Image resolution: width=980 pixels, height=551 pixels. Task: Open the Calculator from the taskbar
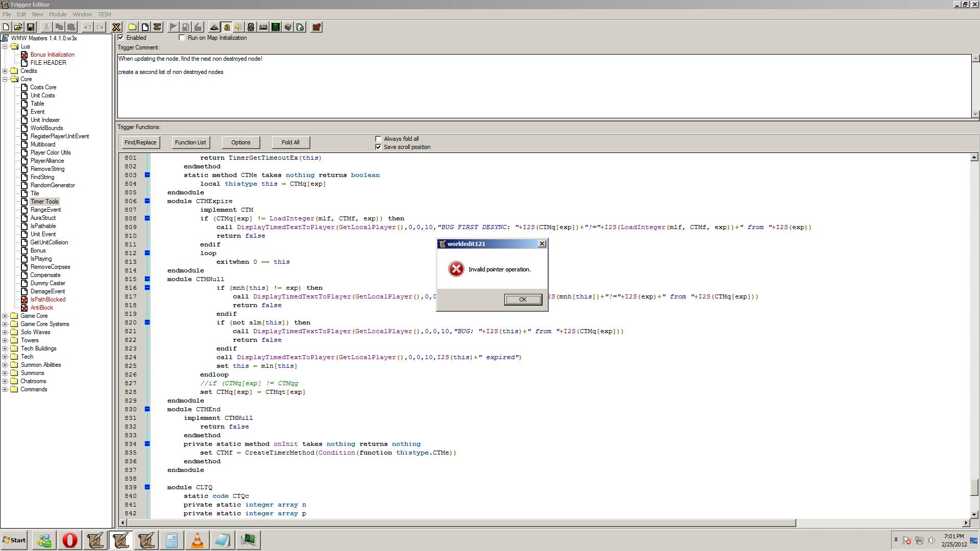pos(171,540)
